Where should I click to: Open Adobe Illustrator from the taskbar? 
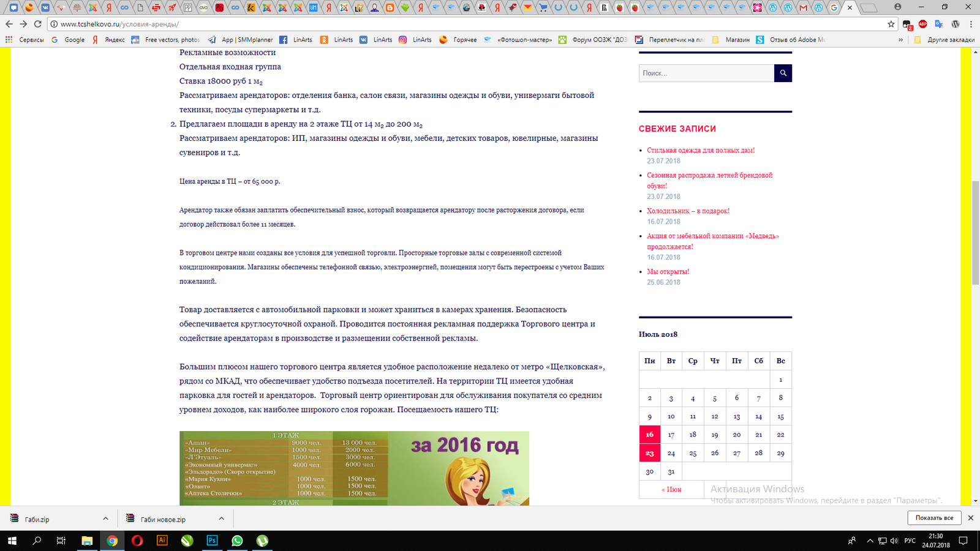tap(162, 541)
